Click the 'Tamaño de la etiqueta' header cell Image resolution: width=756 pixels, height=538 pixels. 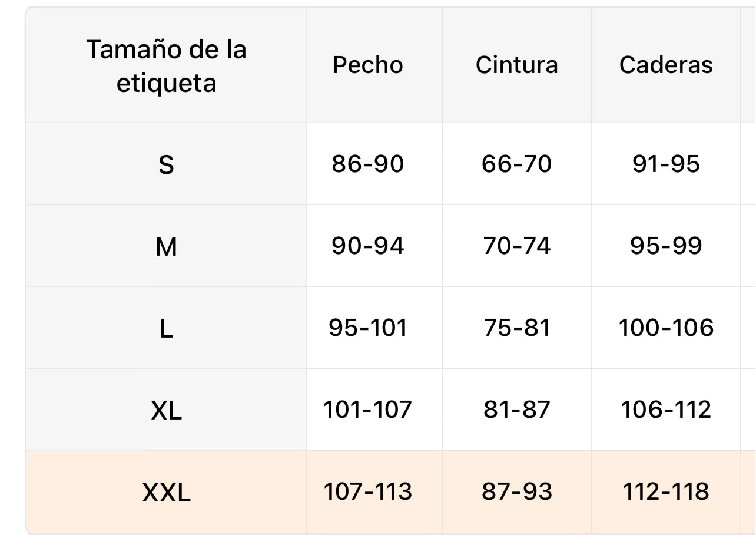click(166, 65)
